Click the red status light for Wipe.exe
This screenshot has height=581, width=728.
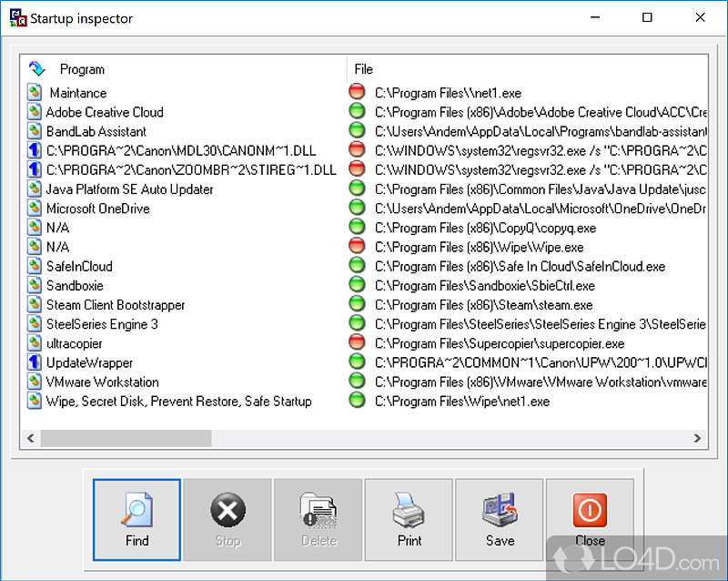tap(357, 245)
